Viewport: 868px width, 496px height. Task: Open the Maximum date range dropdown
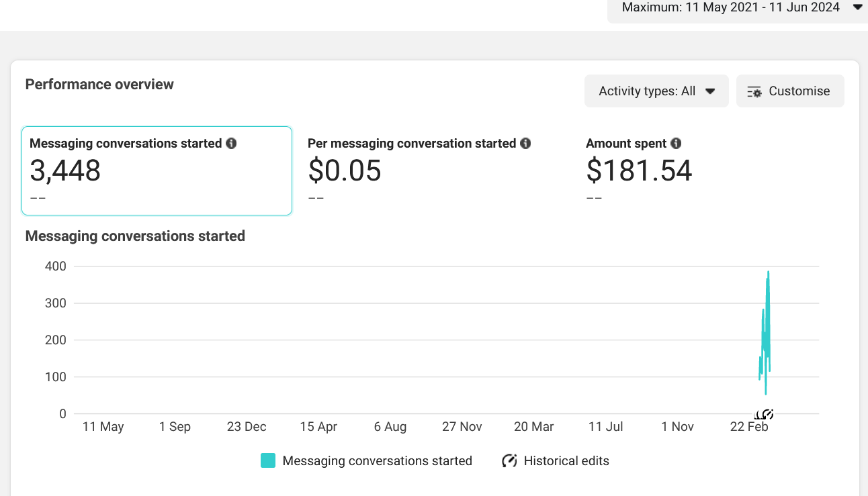[738, 8]
